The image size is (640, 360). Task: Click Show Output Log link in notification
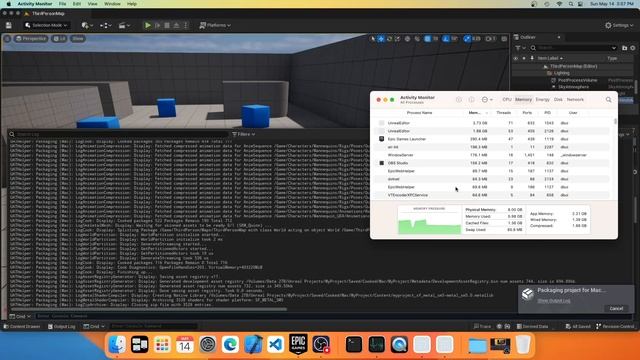[553, 301]
